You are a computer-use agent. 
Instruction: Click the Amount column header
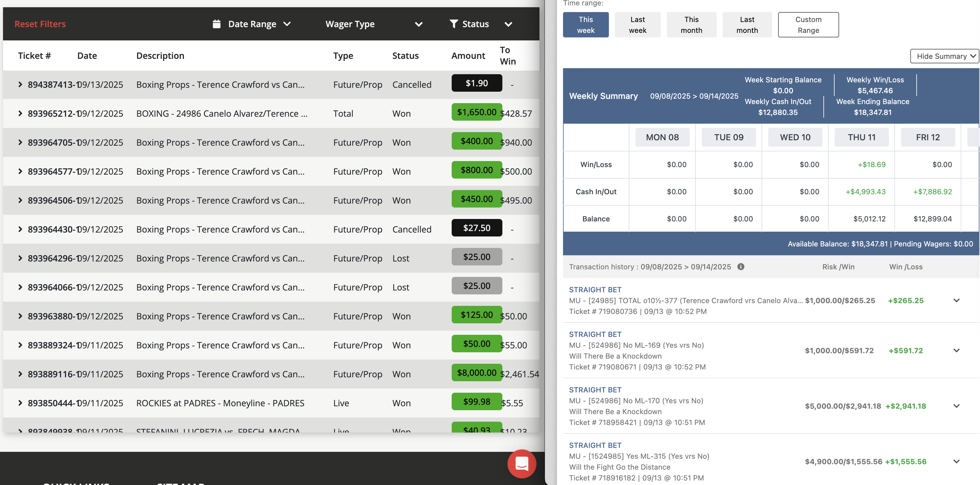[468, 55]
